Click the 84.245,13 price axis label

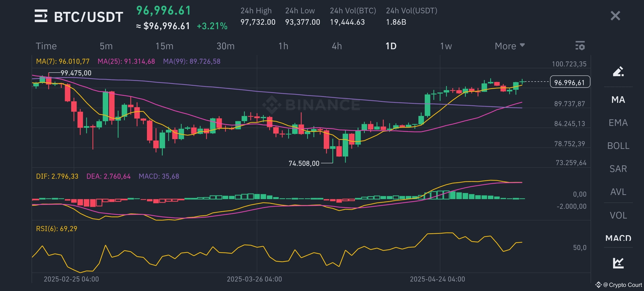tap(569, 124)
